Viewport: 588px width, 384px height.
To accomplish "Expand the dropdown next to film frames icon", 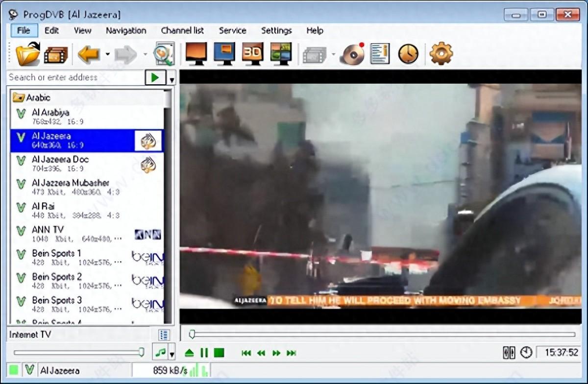I will point(333,54).
